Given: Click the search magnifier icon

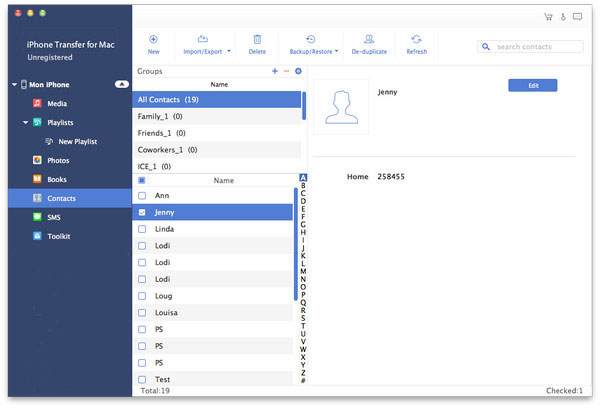Looking at the screenshot, I should point(486,47).
